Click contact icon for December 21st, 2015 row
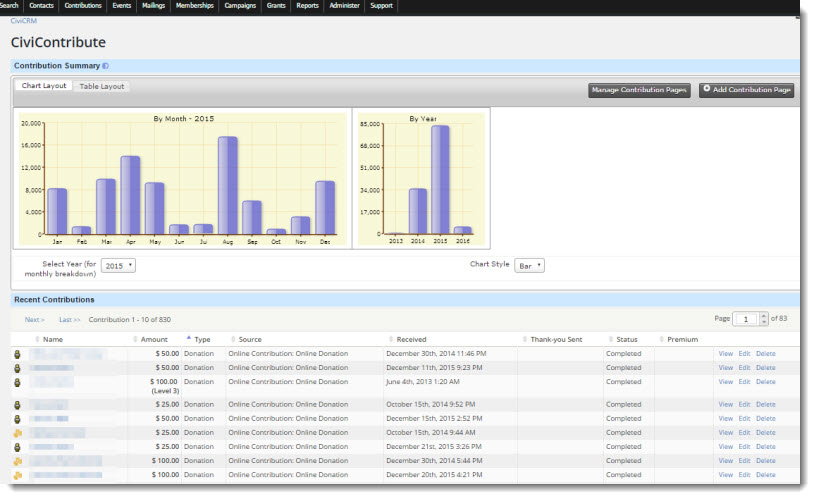Viewport: 815px width, 499px height. (17, 448)
